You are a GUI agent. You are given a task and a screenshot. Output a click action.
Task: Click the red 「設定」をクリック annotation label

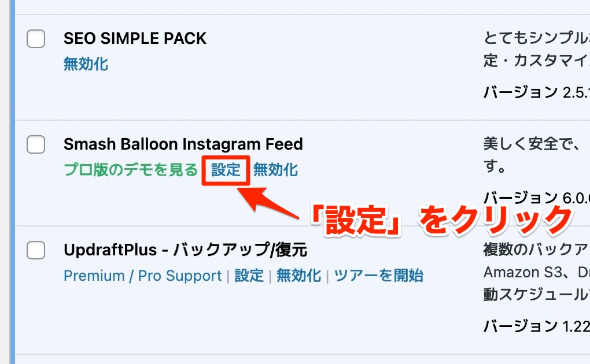[x=441, y=220]
